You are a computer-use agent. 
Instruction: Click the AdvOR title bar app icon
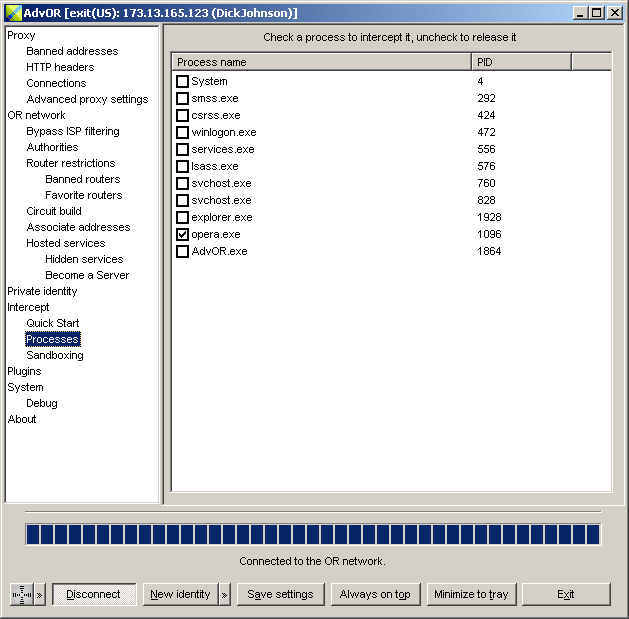(13, 13)
